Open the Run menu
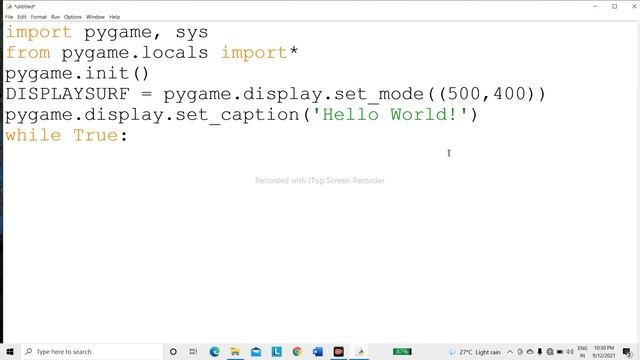Screen dimensions: 640x360 [x=56, y=17]
